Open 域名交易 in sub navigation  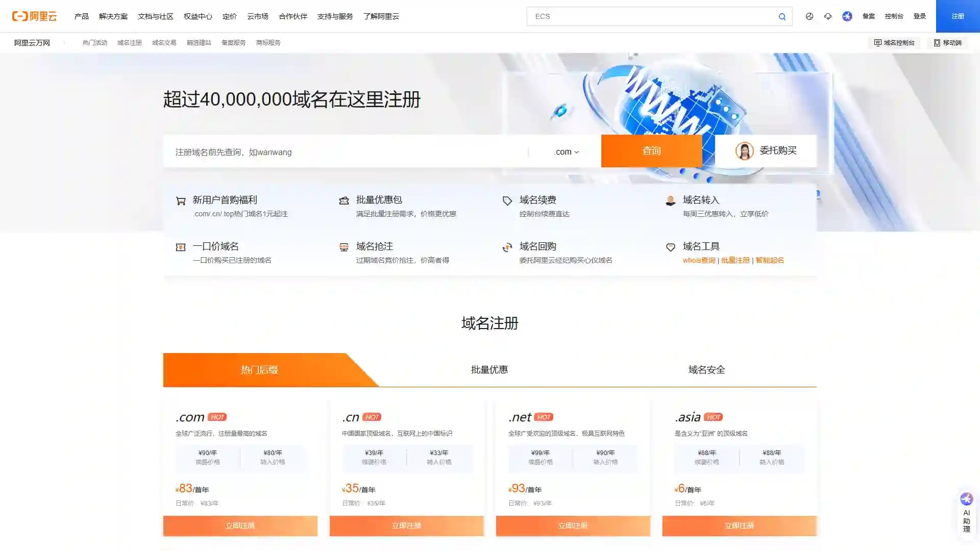click(x=164, y=43)
